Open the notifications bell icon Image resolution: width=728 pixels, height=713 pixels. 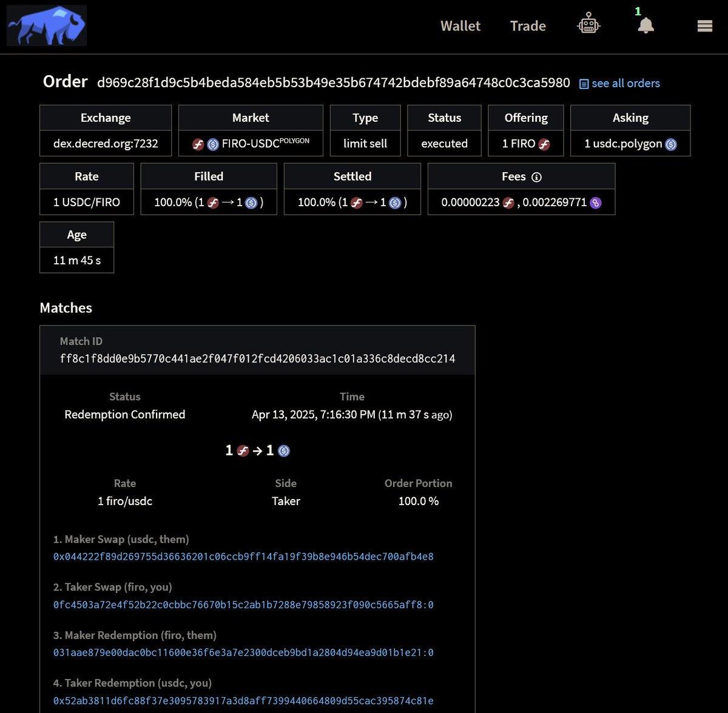pyautogui.click(x=644, y=27)
